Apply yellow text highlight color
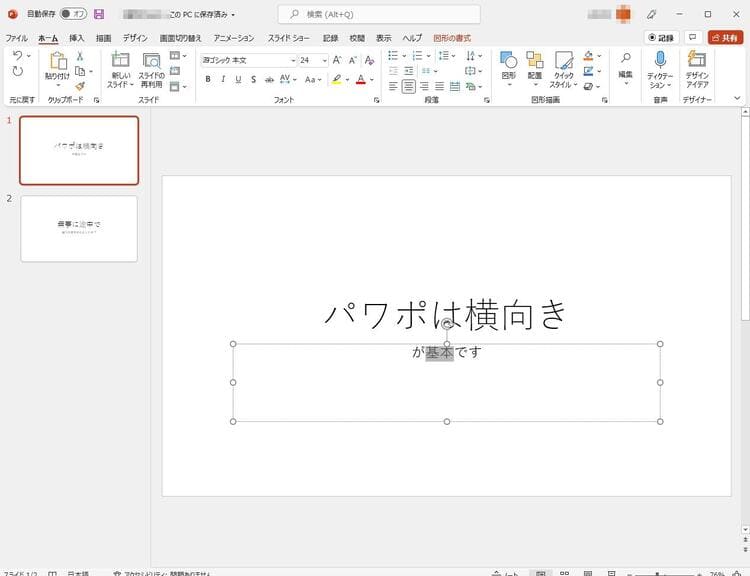 pyautogui.click(x=337, y=79)
